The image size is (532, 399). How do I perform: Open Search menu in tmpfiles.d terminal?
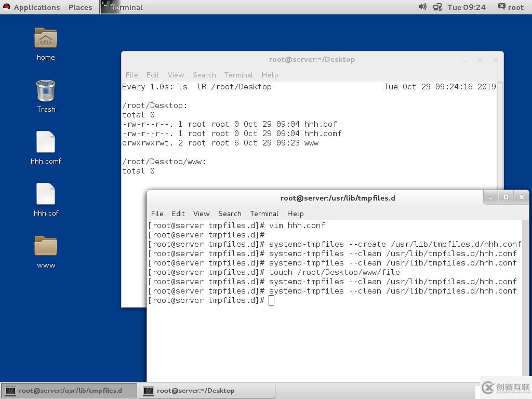(x=230, y=214)
